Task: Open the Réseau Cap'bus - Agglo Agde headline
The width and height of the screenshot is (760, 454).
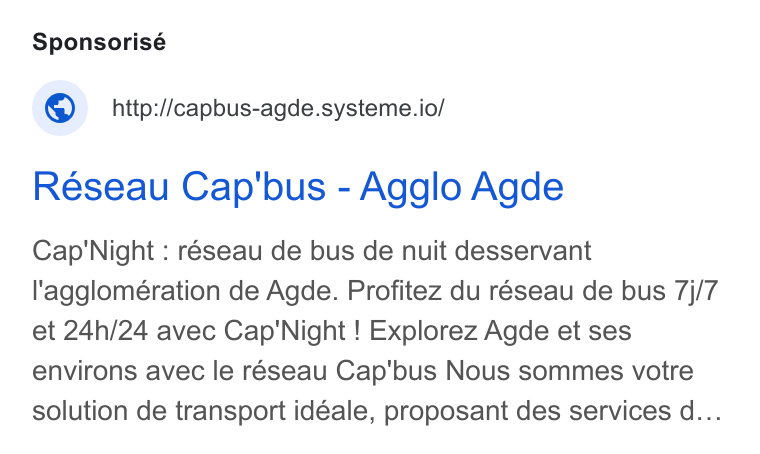Action: 298,187
